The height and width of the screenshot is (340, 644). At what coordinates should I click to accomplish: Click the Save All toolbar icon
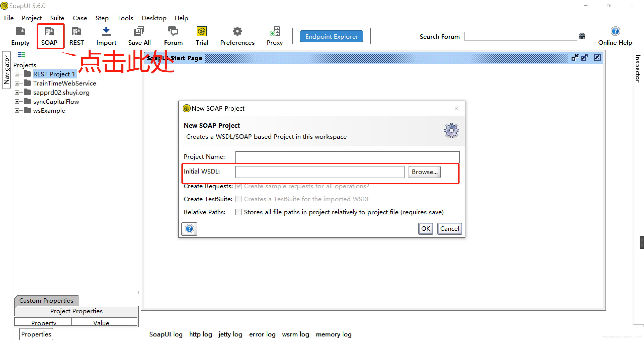[x=139, y=36]
